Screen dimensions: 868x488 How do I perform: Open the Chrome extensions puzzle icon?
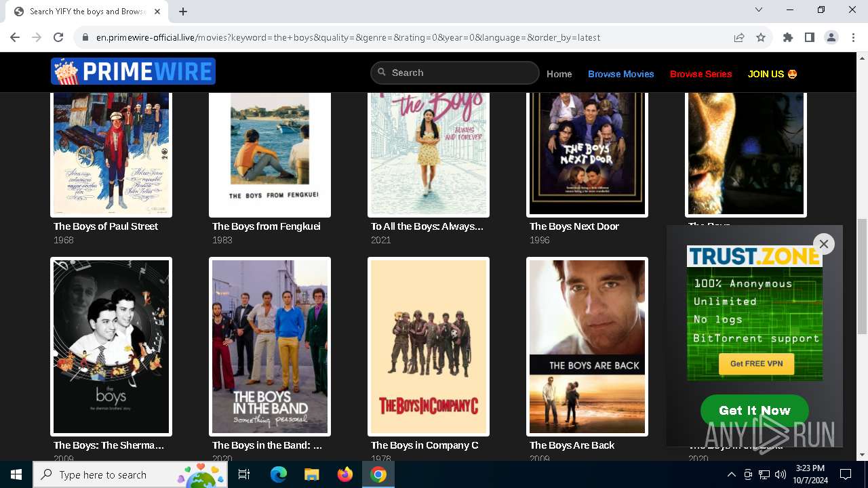pyautogui.click(x=788, y=37)
